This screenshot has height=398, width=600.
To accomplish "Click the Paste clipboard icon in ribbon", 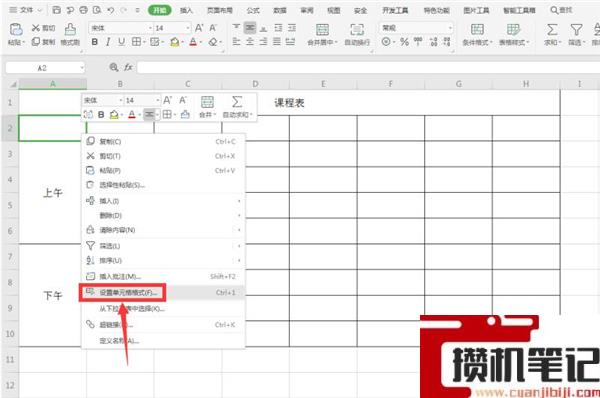I will click(x=16, y=29).
